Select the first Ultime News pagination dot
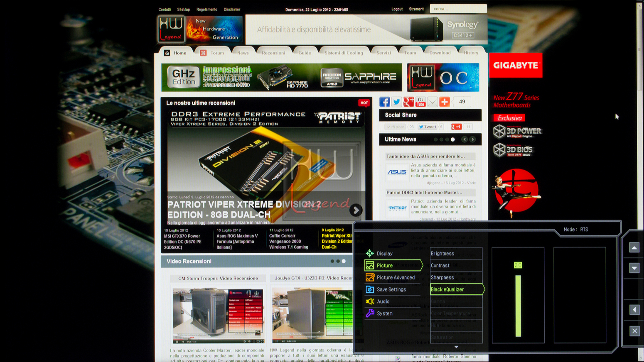Image resolution: width=644 pixels, height=362 pixels. coord(436,139)
